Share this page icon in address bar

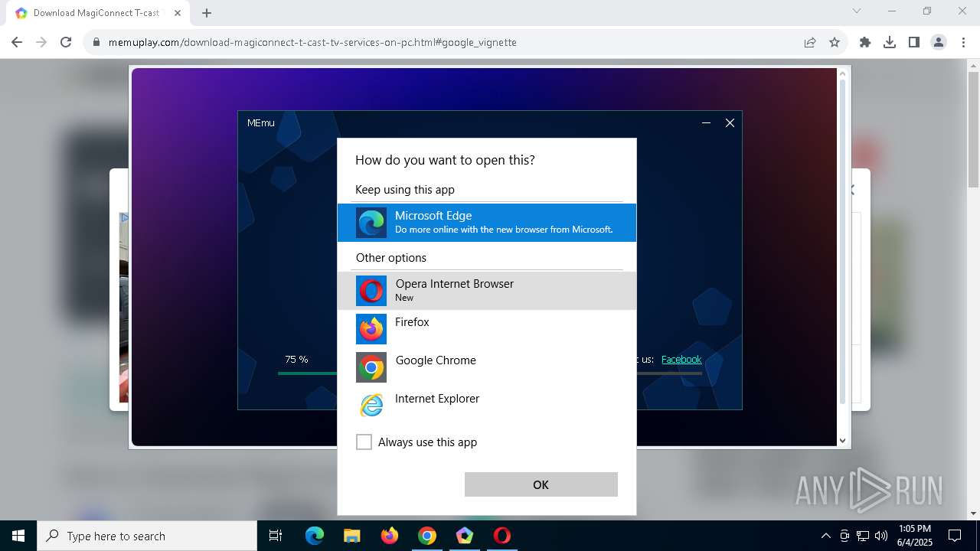pyautogui.click(x=810, y=42)
